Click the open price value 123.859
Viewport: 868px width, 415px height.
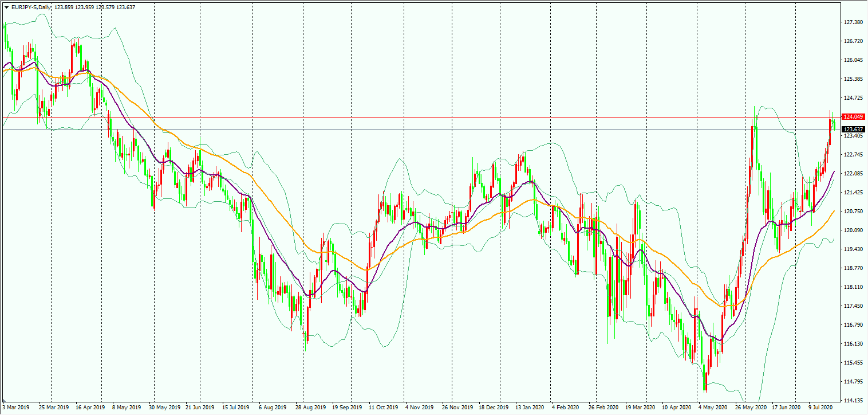coord(65,7)
